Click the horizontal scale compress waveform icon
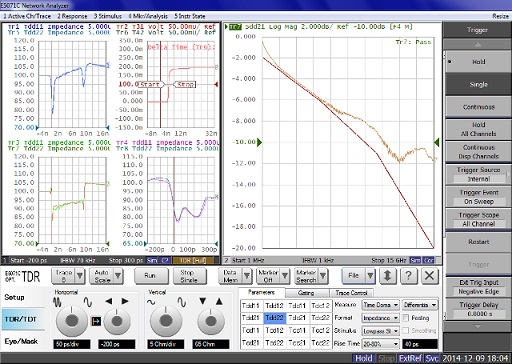This screenshot has height=364, width=512. [x=57, y=303]
